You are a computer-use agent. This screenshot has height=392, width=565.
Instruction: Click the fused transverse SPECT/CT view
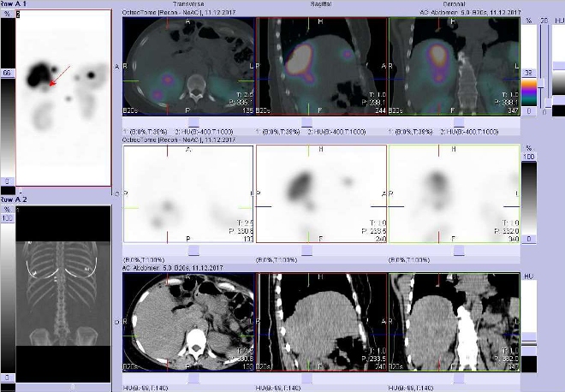[x=188, y=67]
